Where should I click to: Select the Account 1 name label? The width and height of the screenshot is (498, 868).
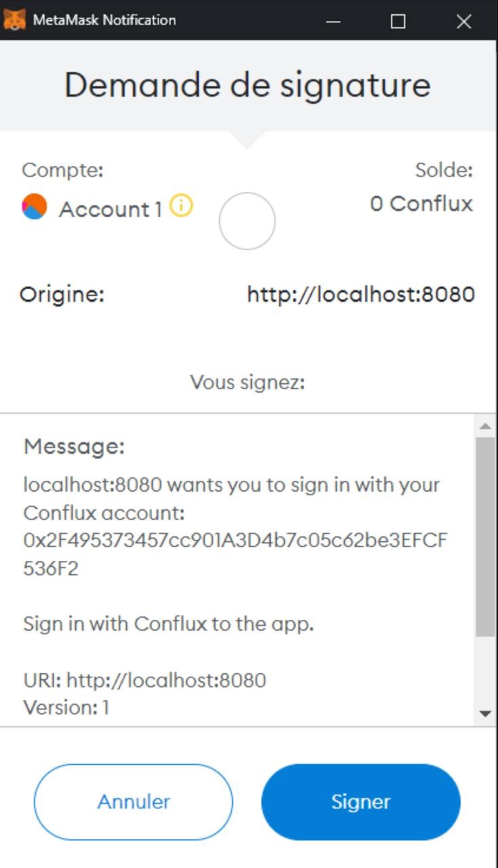[111, 210]
